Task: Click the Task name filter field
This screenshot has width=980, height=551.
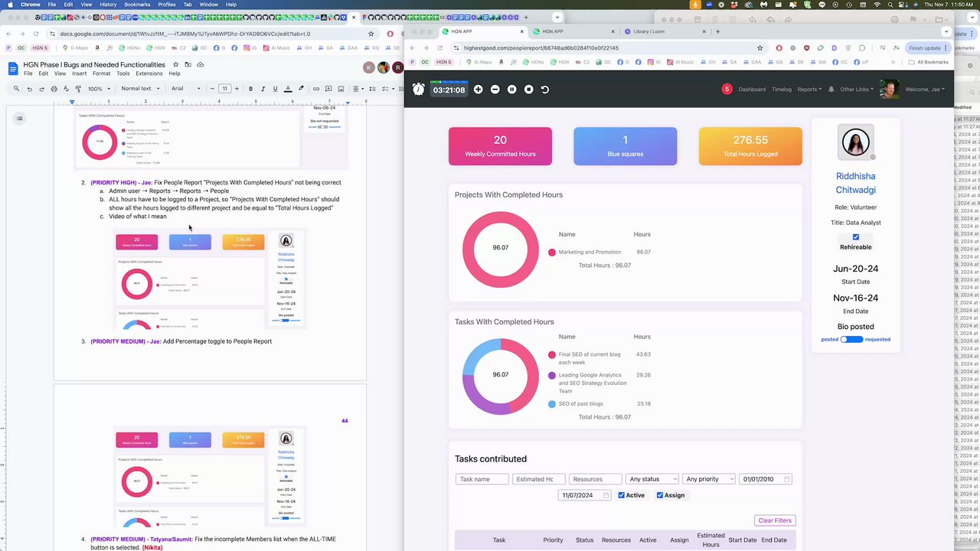Action: coord(482,479)
